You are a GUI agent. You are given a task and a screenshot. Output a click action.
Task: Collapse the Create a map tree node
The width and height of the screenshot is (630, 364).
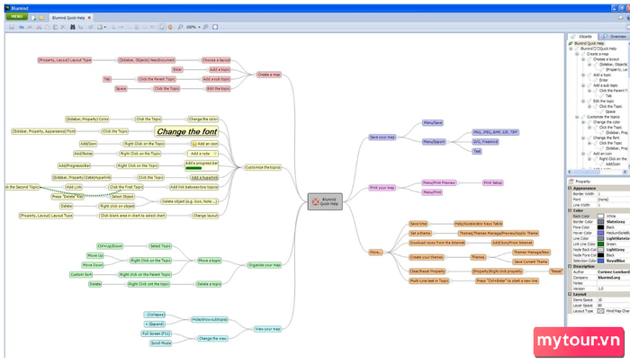pos(578,54)
